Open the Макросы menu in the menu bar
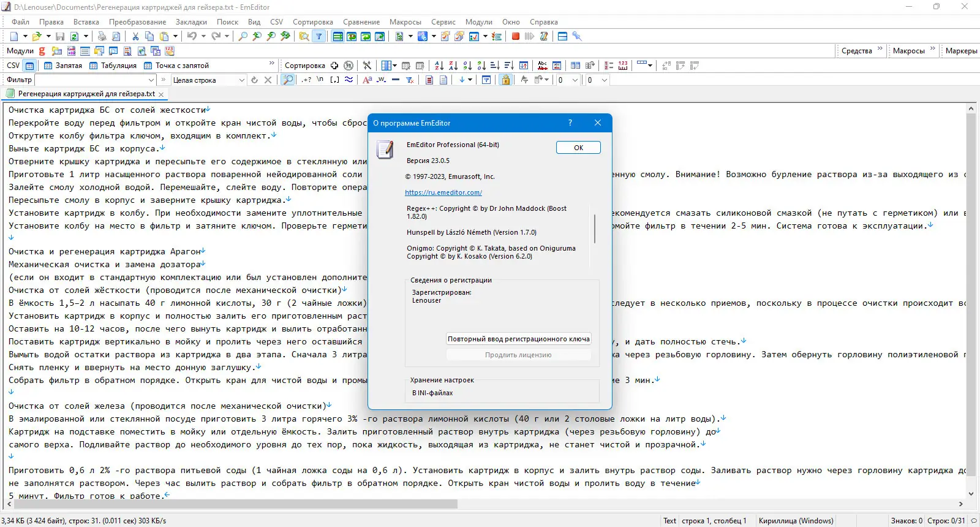The width and height of the screenshot is (980, 527). [x=405, y=22]
